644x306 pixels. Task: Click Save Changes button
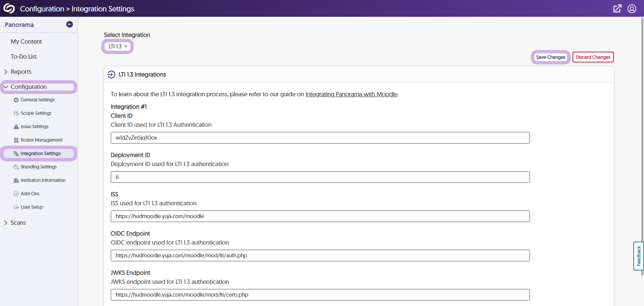coord(550,57)
